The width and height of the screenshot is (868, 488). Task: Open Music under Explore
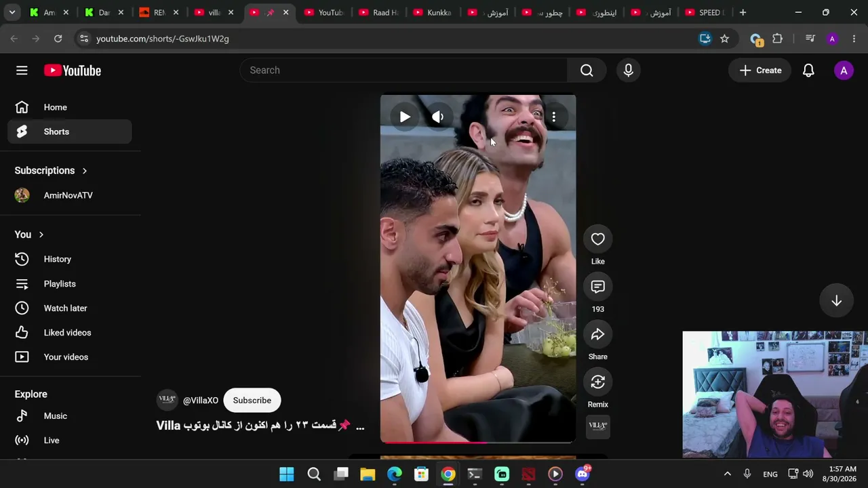point(69,416)
